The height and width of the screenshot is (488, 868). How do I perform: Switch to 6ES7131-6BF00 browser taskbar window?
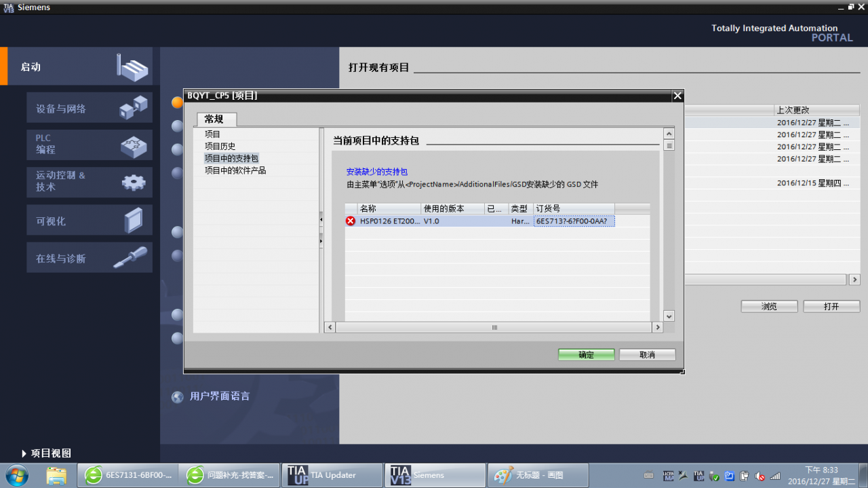pyautogui.click(x=128, y=475)
